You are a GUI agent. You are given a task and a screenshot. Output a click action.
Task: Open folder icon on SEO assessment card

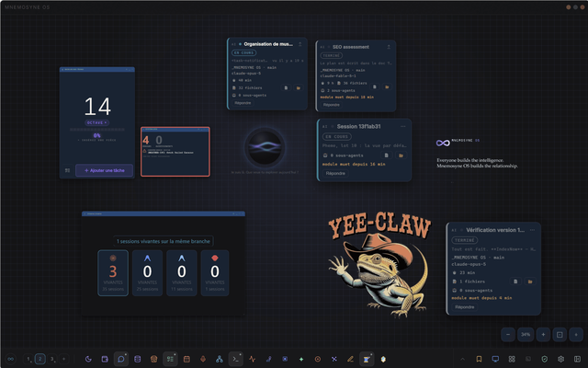tap(387, 86)
